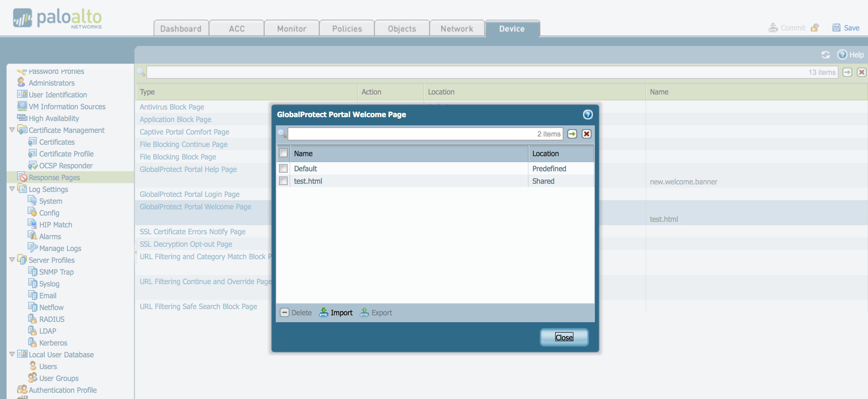Click the dialog help question-mark icon
The height and width of the screenshot is (399, 868).
coord(588,115)
